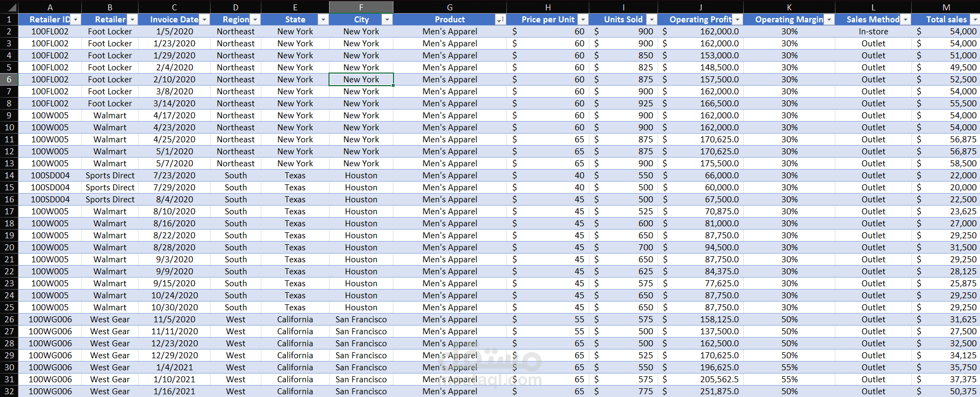Click San Francisco cell in 1/16/2021 row
This screenshot has width=980, height=397.
tap(361, 391)
